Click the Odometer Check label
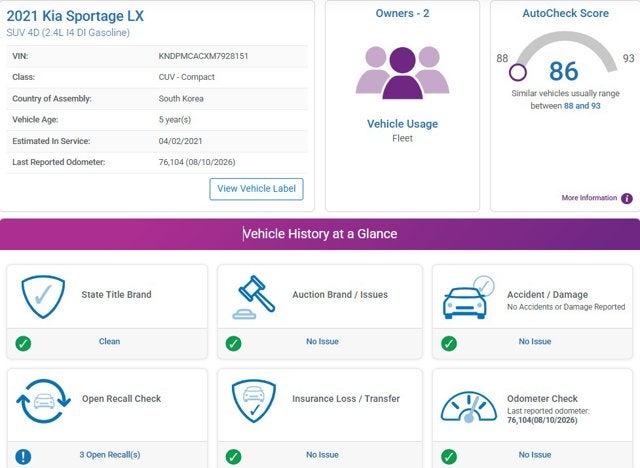Image resolution: width=640 pixels, height=468 pixels. (542, 399)
